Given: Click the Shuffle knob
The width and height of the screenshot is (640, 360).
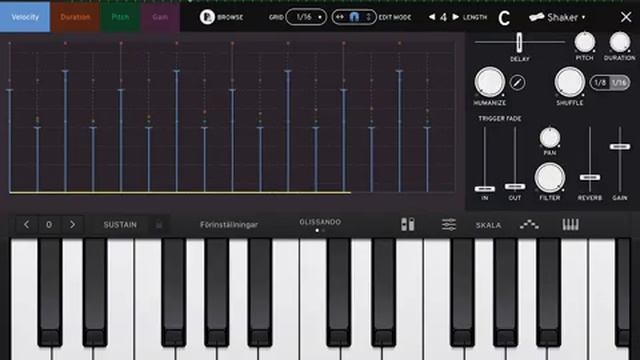Looking at the screenshot, I should pos(569,82).
